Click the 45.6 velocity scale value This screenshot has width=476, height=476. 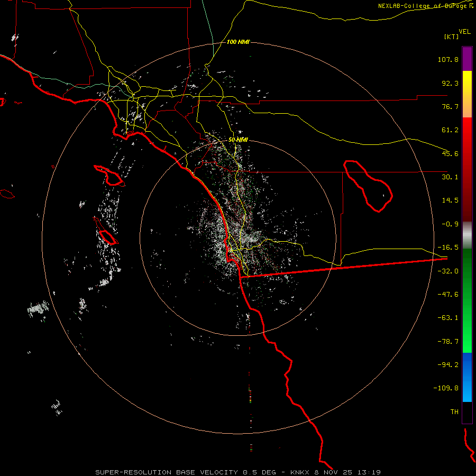tap(450, 153)
